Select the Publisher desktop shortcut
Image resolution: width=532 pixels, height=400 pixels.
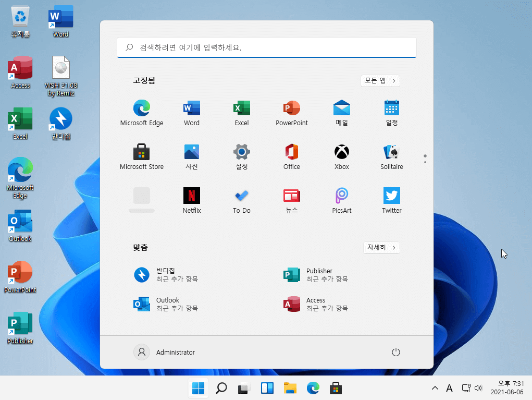20,328
